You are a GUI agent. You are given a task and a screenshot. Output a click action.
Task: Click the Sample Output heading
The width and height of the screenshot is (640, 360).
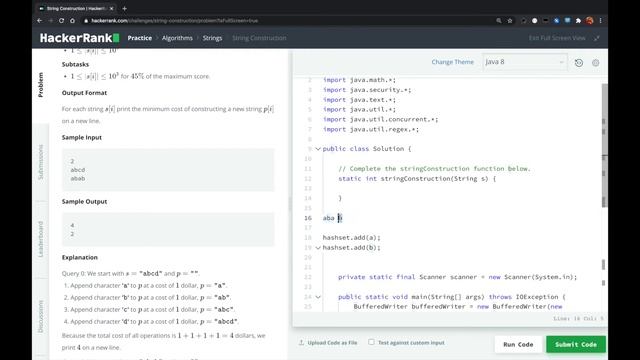point(84,201)
